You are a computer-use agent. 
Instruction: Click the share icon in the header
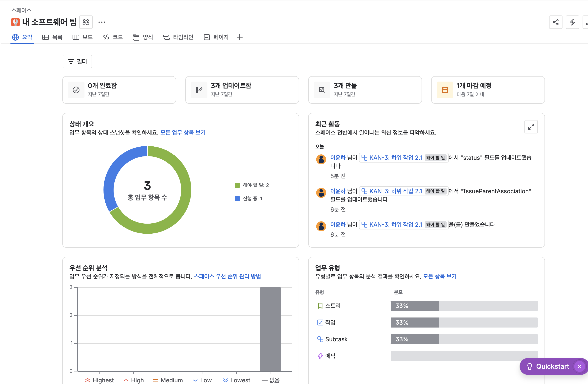tap(556, 22)
